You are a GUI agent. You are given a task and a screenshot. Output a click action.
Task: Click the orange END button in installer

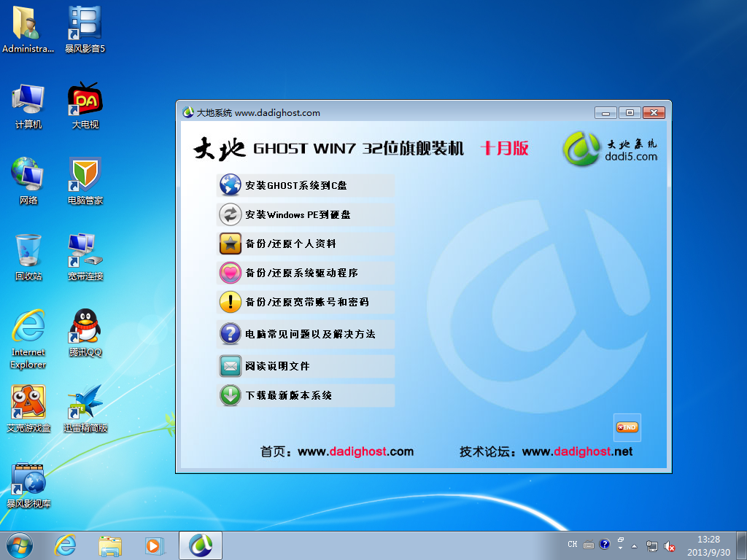[627, 427]
